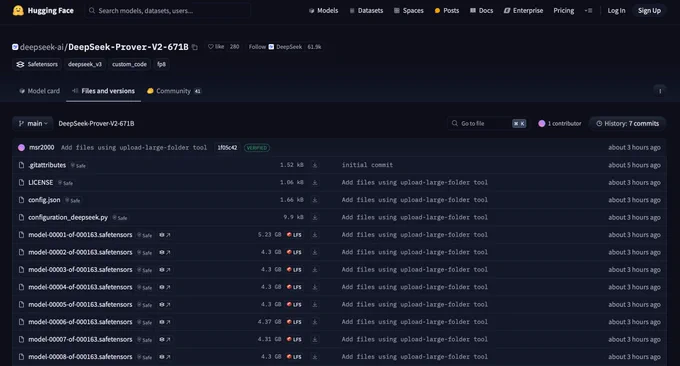Open the Enterprise page
This screenshot has width=680, height=366.
point(523,10)
